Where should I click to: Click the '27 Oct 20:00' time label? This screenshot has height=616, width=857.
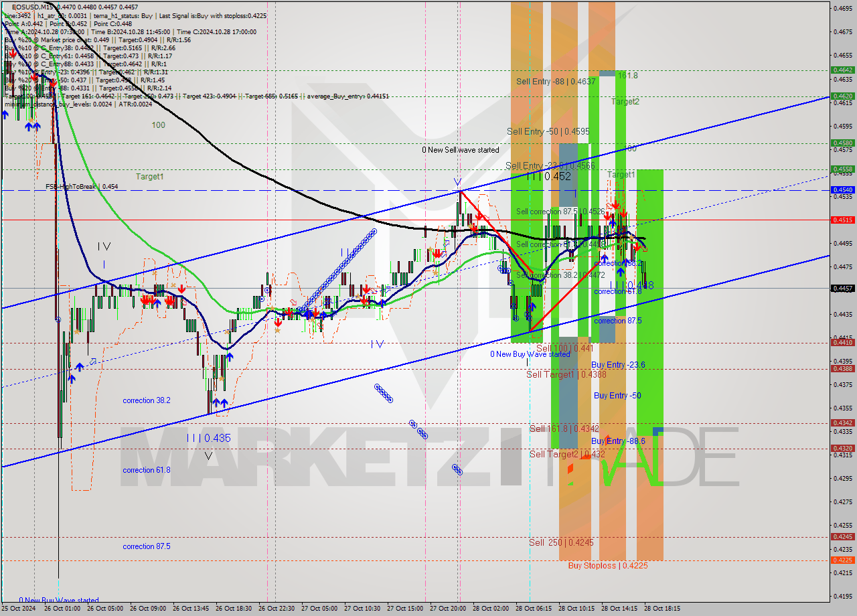point(448,609)
